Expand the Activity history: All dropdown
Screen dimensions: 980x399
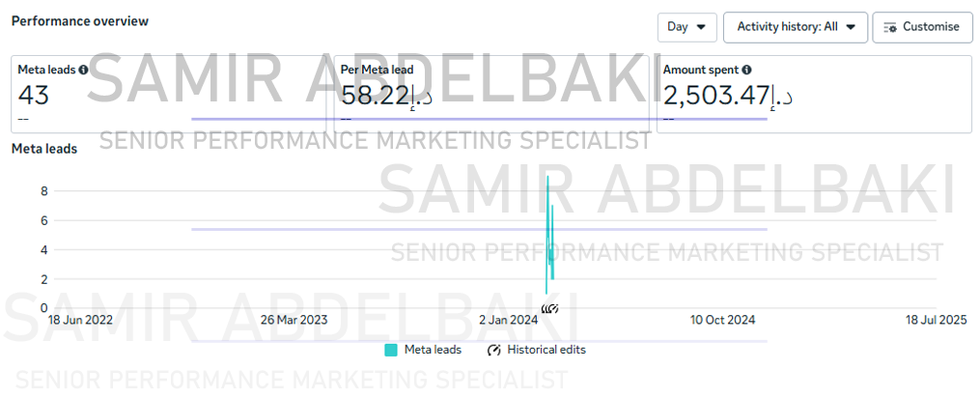point(795,27)
